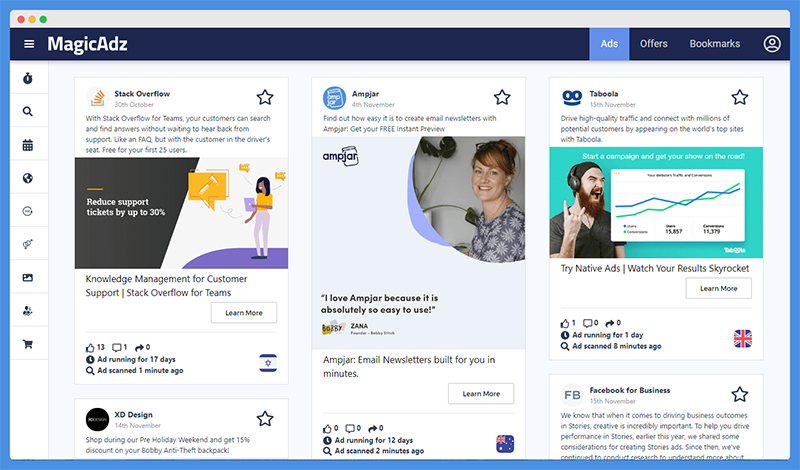The height and width of the screenshot is (470, 800).
Task: Click 'Ad scanned 8 minutes ago' text
Action: [x=617, y=346]
